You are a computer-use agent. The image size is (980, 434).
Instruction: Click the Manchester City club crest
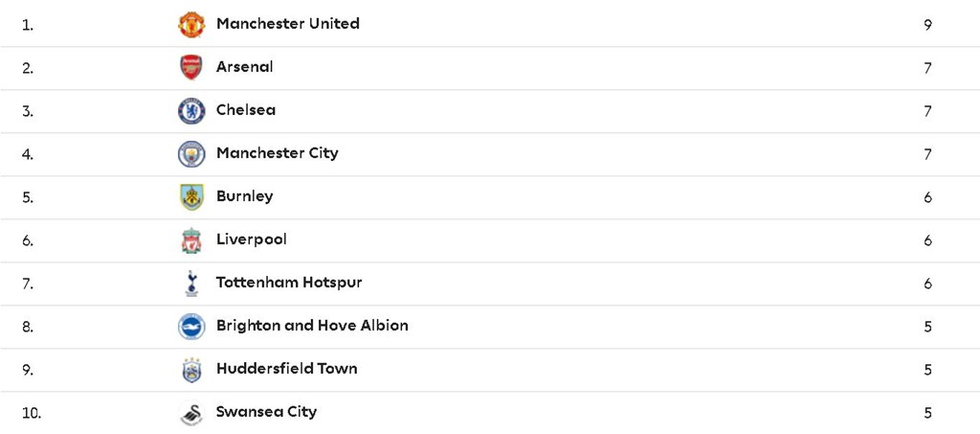pyautogui.click(x=191, y=153)
